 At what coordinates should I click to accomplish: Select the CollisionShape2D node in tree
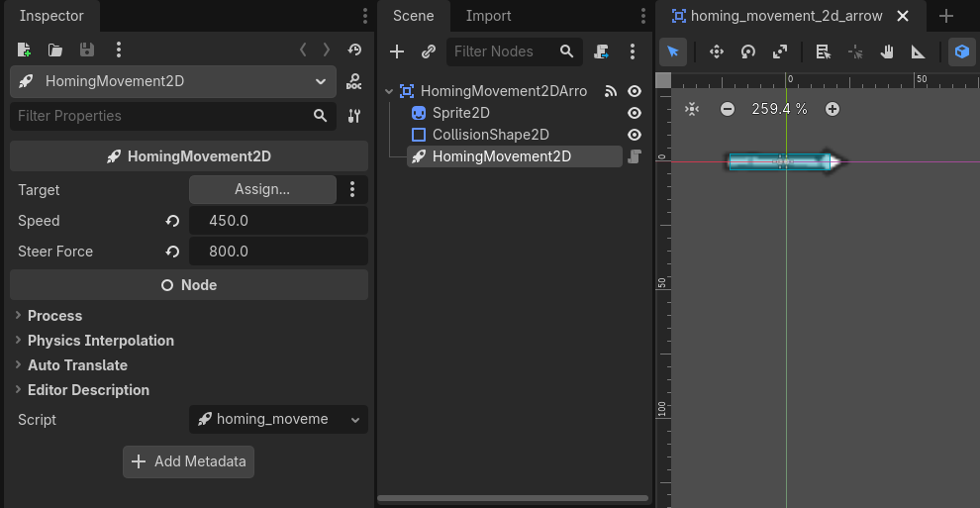pos(491,135)
